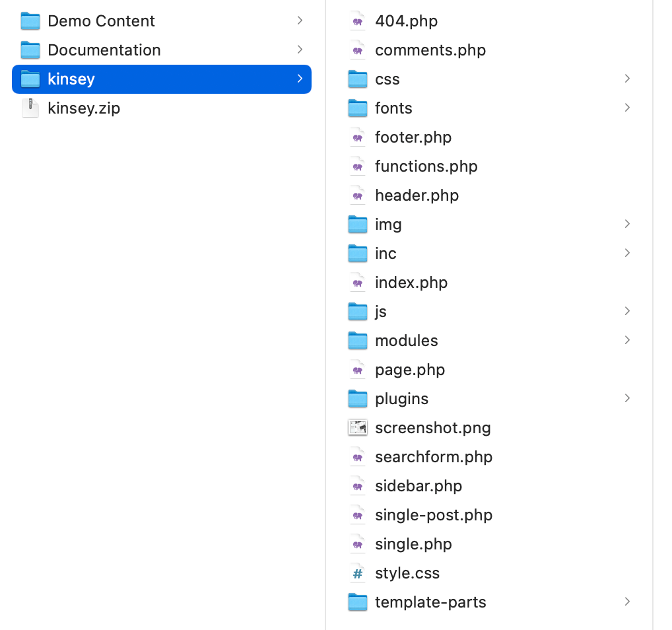Viewport: 672px width, 630px height.
Task: Click the index.php file icon
Action: coord(357,283)
